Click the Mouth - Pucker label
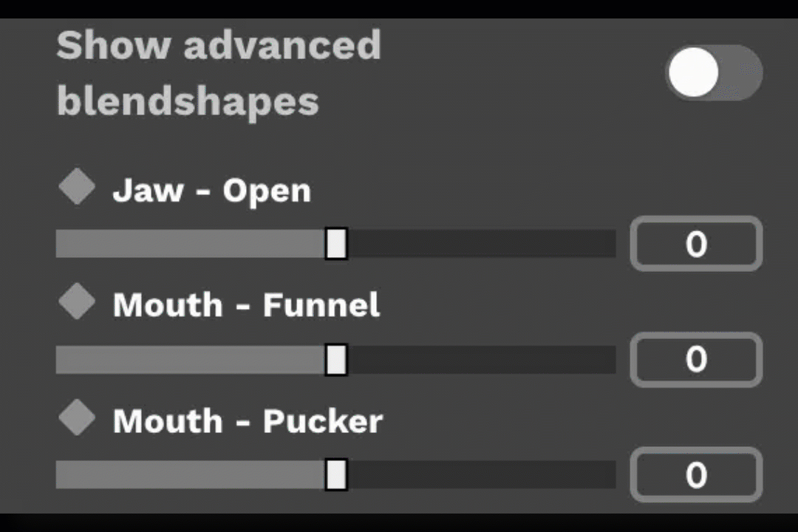798x532 pixels. 248,420
